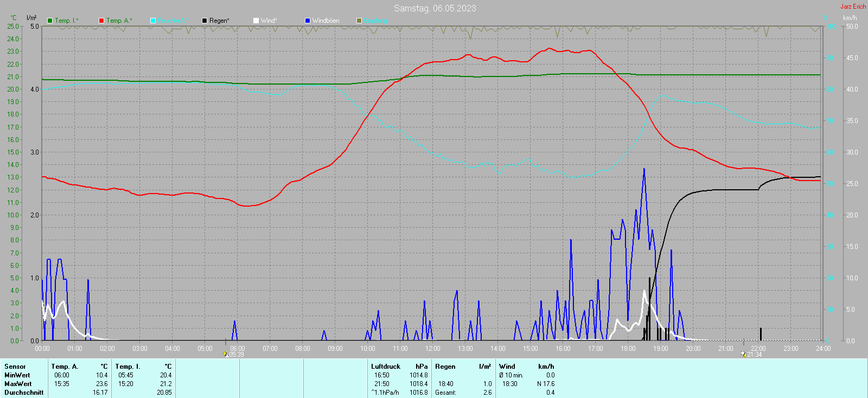The width and height of the screenshot is (868, 398).
Task: Select the "Temp. A.*" legend label
Action: [x=119, y=21]
